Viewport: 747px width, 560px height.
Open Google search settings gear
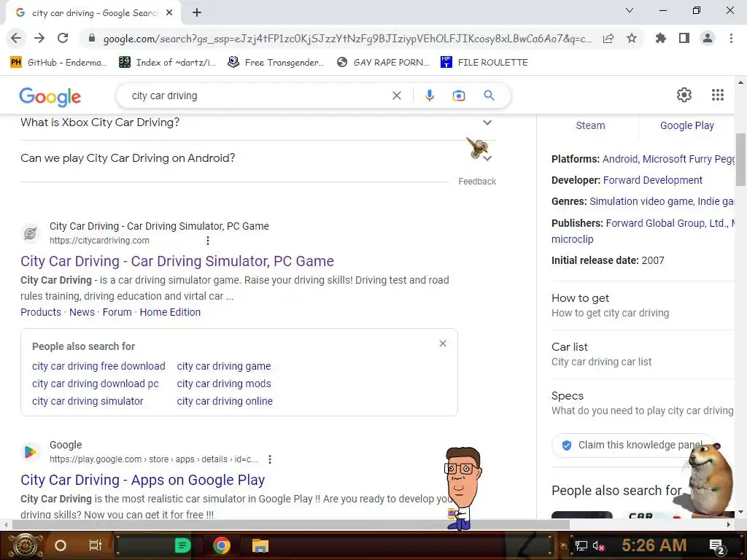coord(684,95)
